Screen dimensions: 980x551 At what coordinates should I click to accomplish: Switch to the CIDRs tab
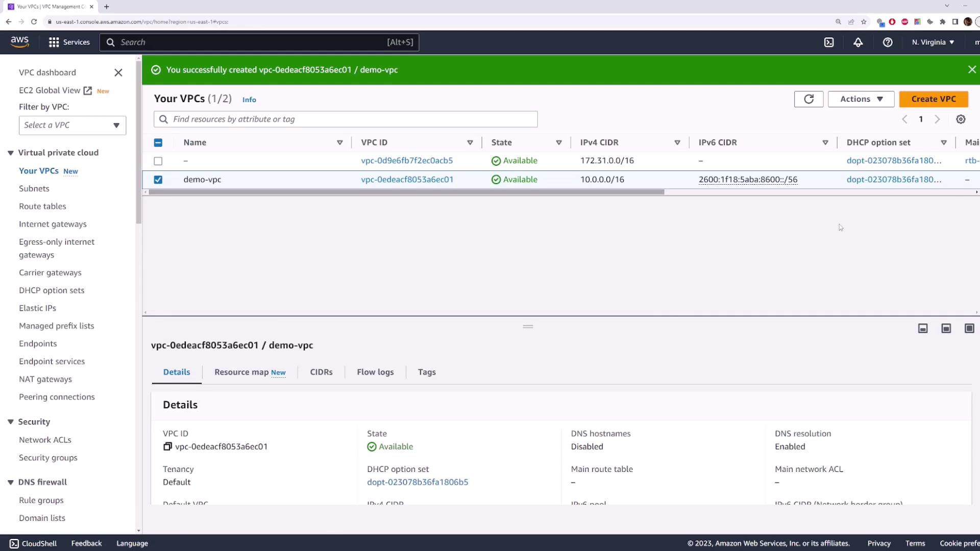pos(321,372)
